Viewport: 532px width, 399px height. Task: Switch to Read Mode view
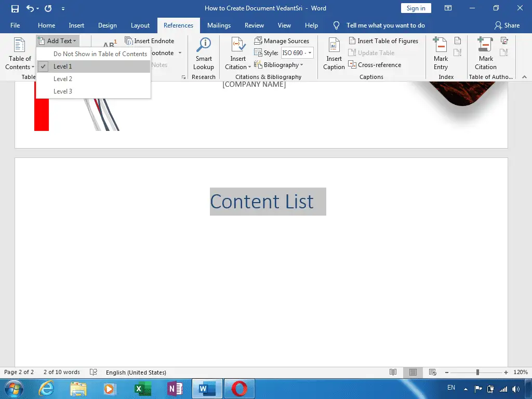pyautogui.click(x=393, y=372)
